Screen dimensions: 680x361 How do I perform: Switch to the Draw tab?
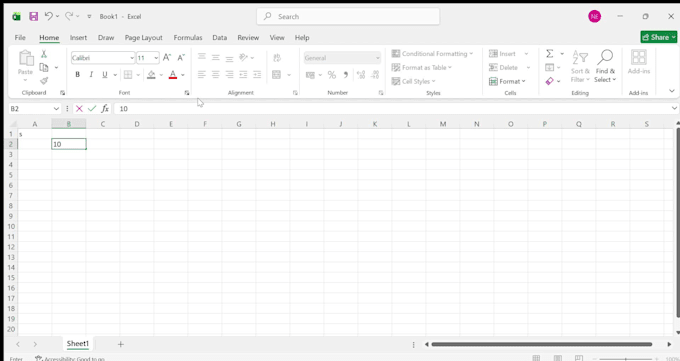tap(106, 38)
